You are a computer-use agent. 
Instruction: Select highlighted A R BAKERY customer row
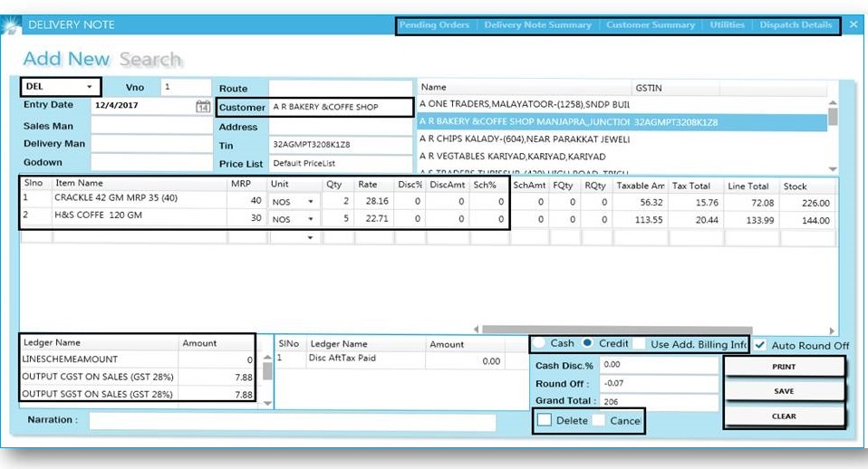(x=622, y=122)
